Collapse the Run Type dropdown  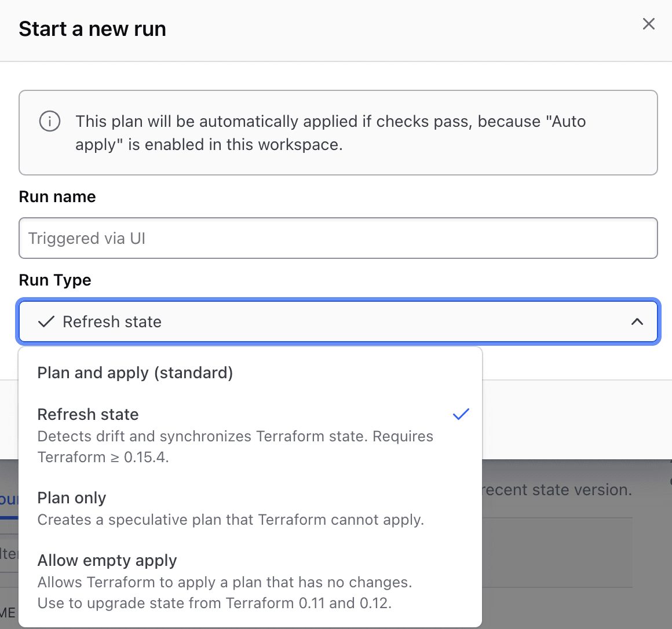click(x=338, y=321)
